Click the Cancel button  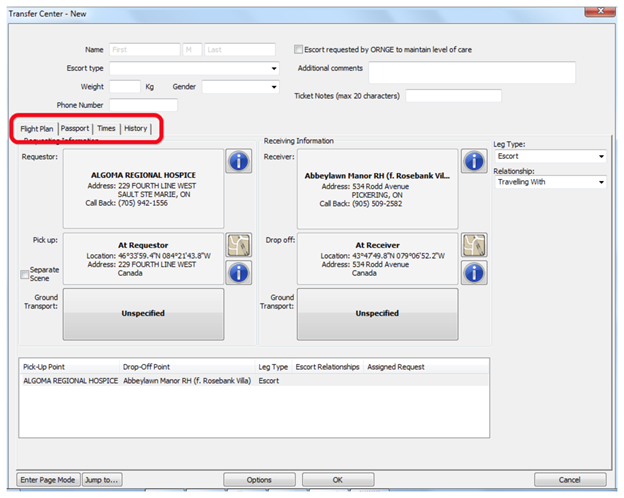(569, 480)
